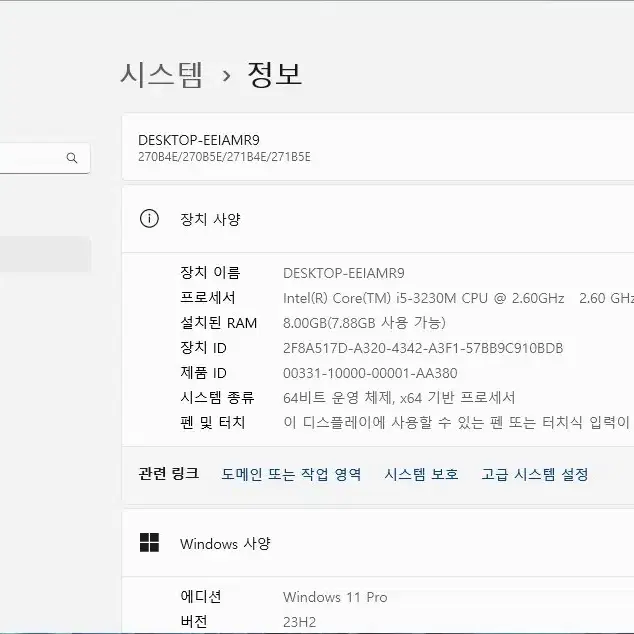Click the breadcrumb chevron arrow

pos(226,76)
